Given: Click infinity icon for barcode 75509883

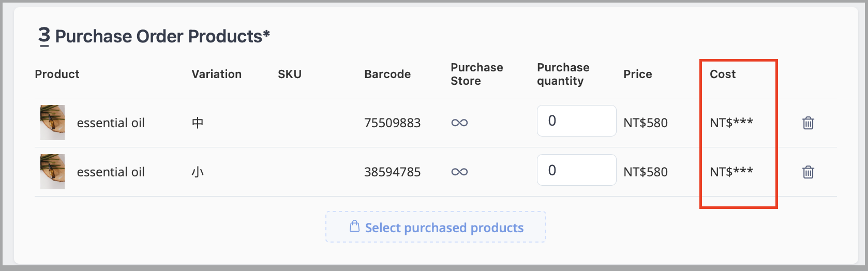Looking at the screenshot, I should point(459,123).
